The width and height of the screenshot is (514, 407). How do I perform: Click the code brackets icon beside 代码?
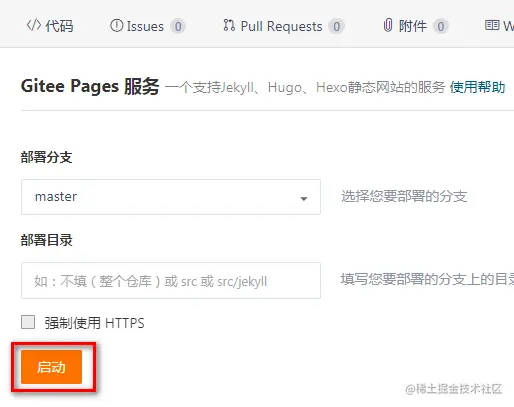(34, 25)
